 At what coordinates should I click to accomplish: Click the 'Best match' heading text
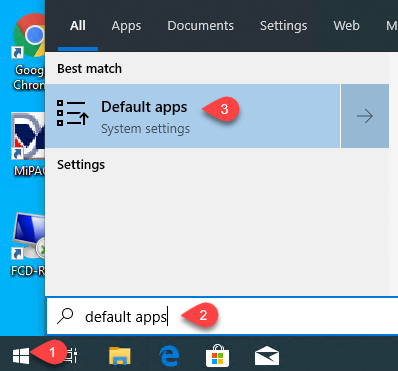click(x=89, y=69)
